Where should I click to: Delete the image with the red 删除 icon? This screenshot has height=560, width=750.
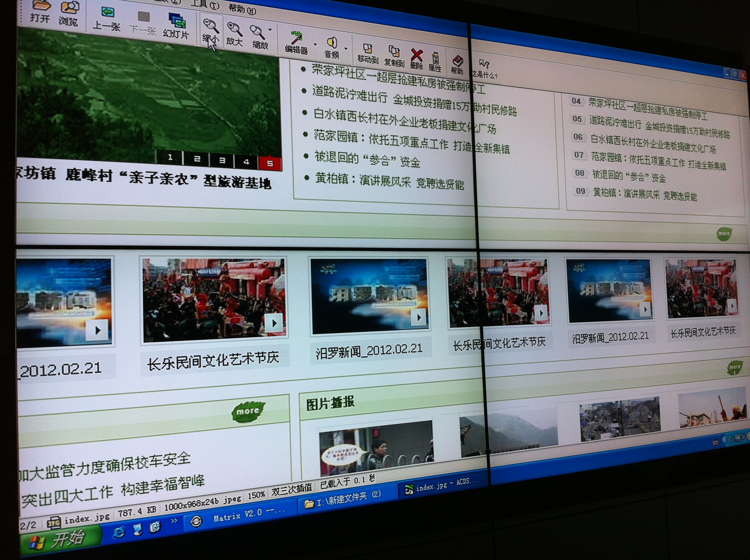pyautogui.click(x=417, y=59)
